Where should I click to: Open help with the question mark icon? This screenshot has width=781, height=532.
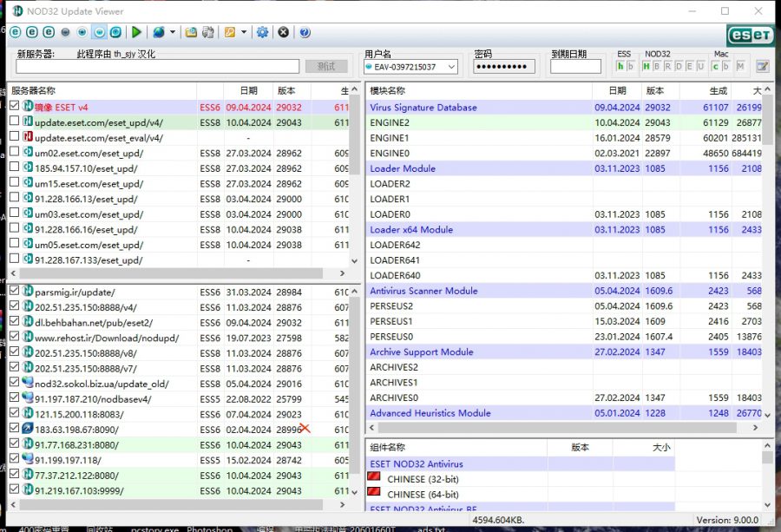click(305, 32)
